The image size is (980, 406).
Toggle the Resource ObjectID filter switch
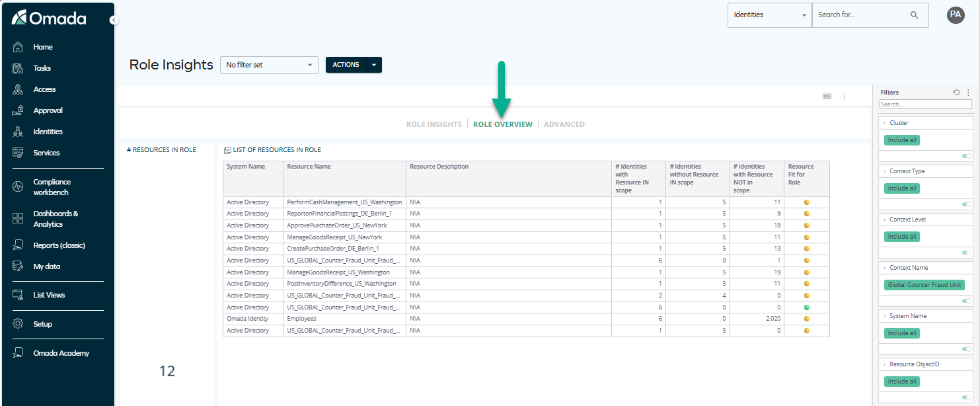(967, 397)
